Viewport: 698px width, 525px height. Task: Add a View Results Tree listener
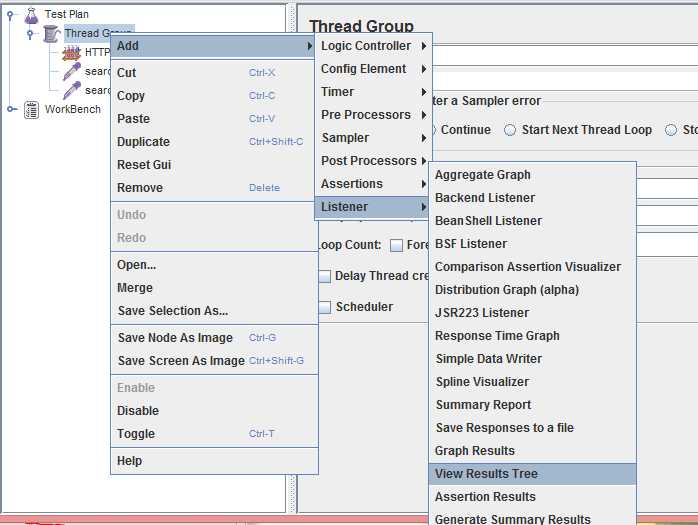pyautogui.click(x=532, y=474)
